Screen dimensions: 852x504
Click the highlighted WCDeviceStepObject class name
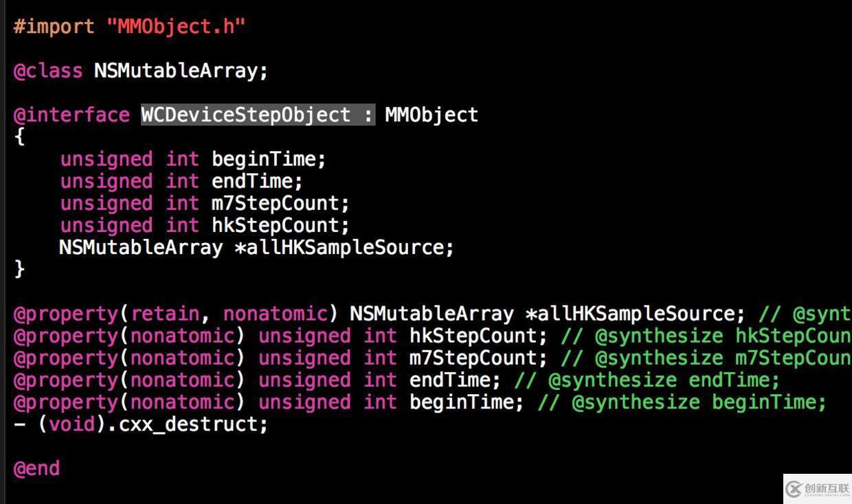(258, 115)
